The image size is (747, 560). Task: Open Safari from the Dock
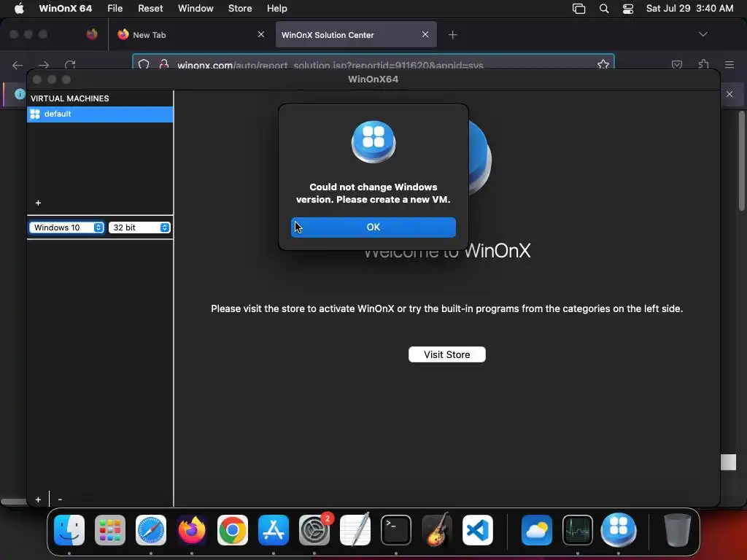(x=151, y=530)
